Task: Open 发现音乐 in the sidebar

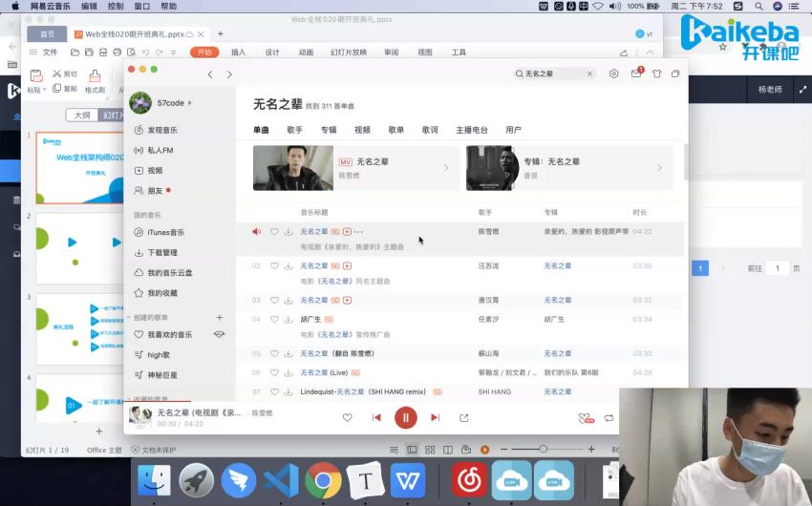Action: click(161, 130)
